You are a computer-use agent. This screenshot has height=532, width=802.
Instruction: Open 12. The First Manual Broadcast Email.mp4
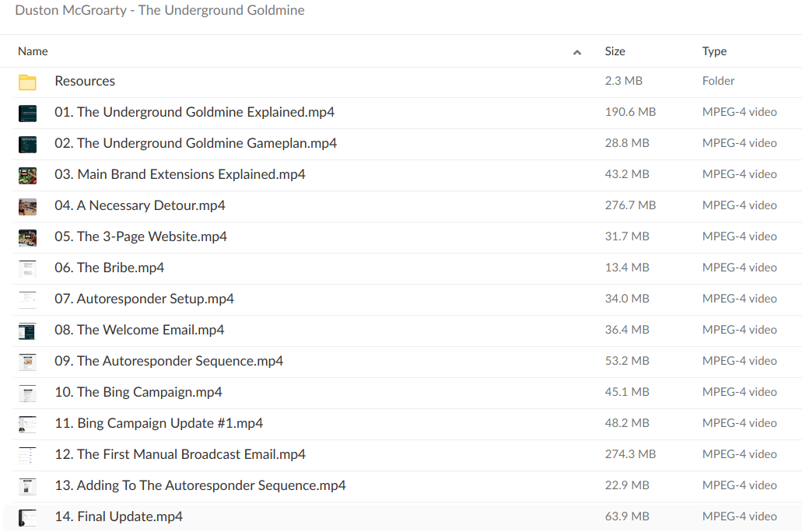tap(180, 454)
